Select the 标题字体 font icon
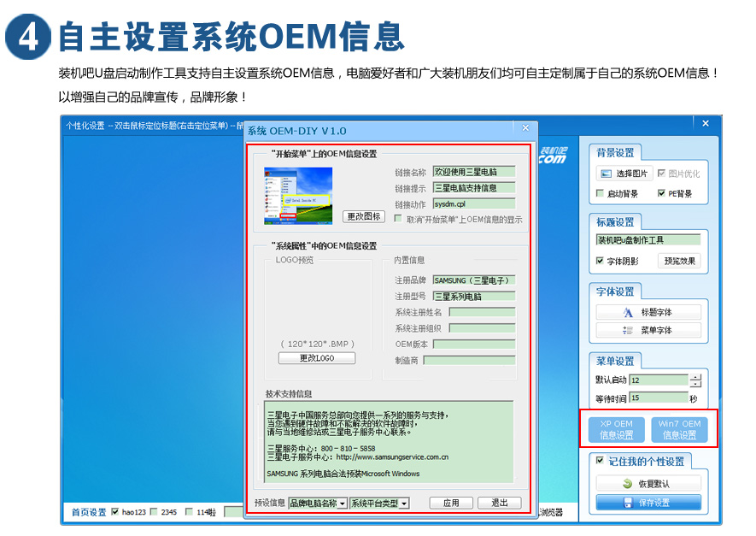The image size is (756, 536). click(x=627, y=314)
